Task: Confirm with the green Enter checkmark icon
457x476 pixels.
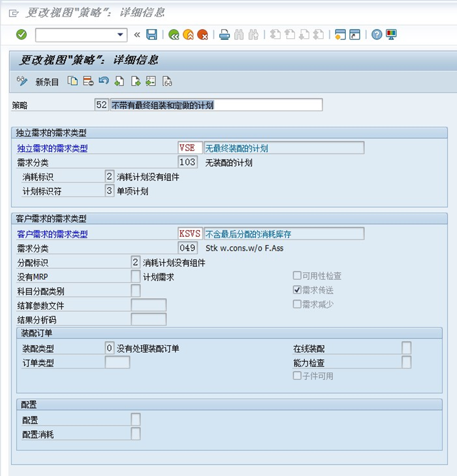Action: pos(21,34)
